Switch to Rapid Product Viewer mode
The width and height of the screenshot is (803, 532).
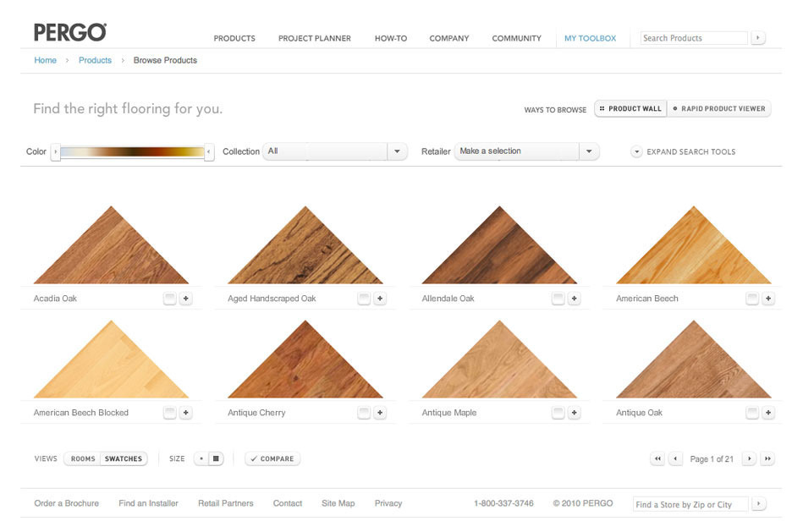(719, 108)
